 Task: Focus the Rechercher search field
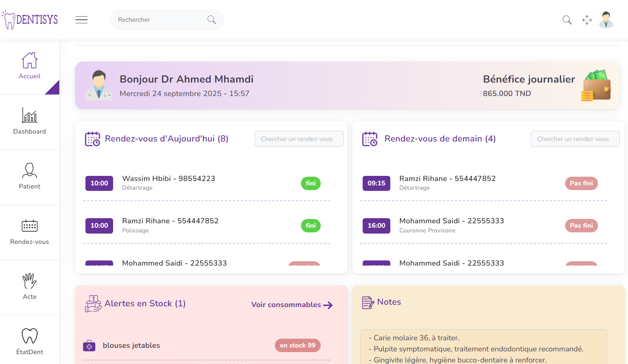(x=160, y=20)
